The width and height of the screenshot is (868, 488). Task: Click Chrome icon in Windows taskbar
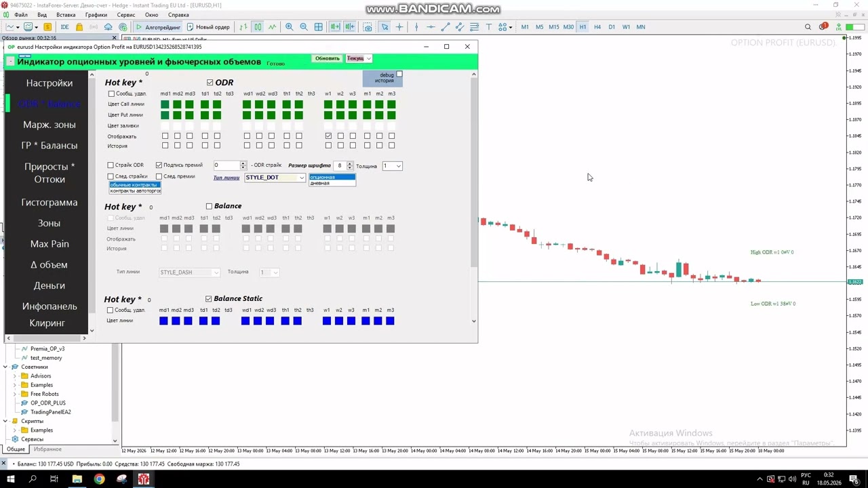[99, 479]
